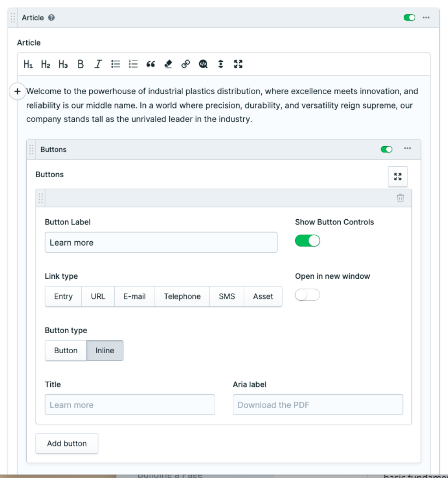Enable Open in new window
Viewport: 448px width, 478px height.
(307, 295)
